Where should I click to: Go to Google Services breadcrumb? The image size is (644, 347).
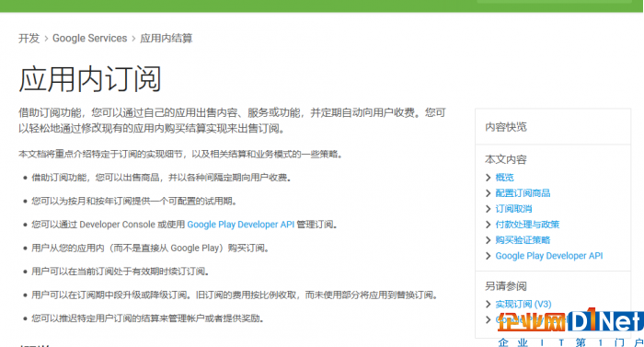[89, 39]
